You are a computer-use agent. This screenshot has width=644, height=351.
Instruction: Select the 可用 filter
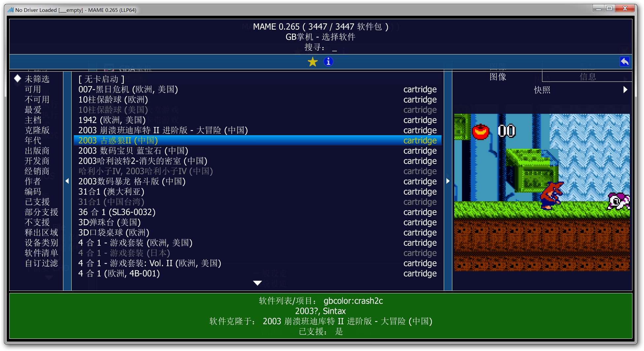33,89
